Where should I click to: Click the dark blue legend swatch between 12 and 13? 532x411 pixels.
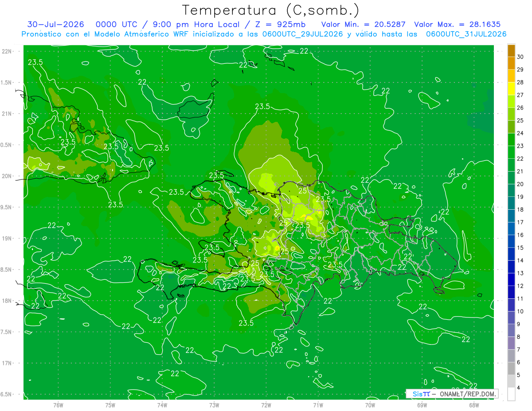click(511, 279)
